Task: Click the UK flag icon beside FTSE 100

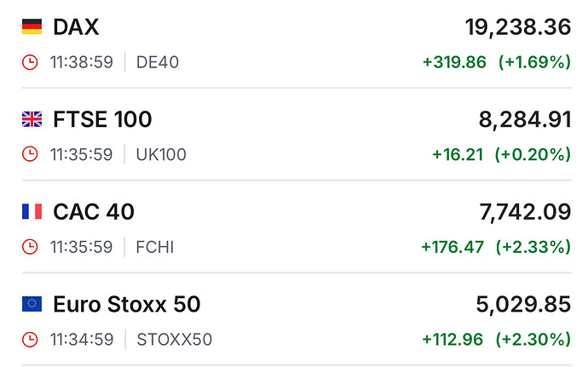Action: tap(32, 119)
